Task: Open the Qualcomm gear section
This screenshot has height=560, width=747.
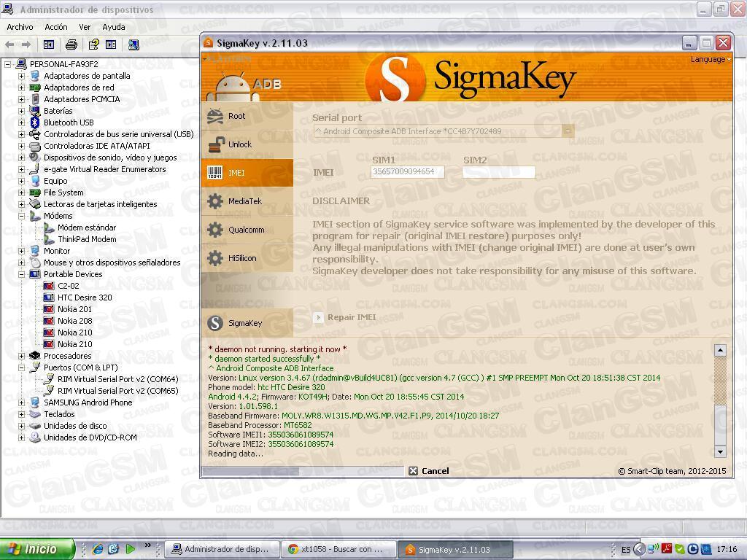Action: point(247,230)
